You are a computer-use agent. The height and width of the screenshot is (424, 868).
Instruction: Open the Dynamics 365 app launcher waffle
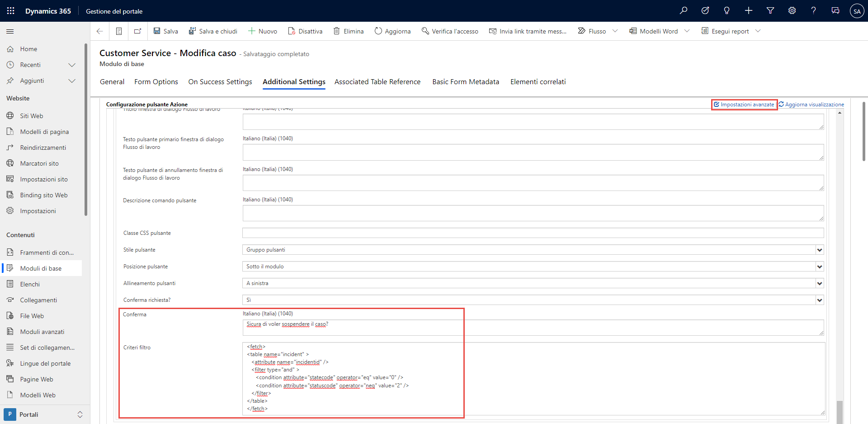point(11,11)
